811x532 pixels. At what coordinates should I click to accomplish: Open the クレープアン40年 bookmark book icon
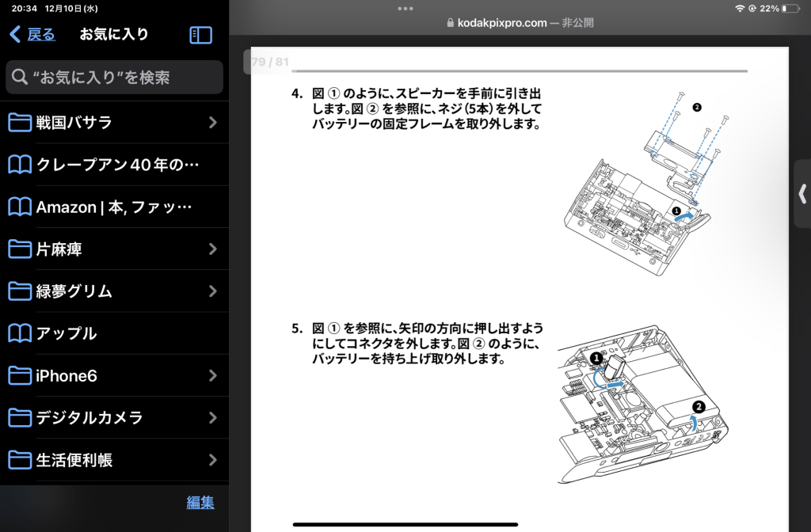pos(19,165)
